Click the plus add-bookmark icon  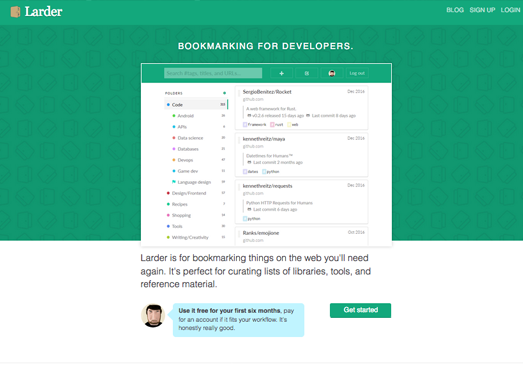(x=282, y=73)
